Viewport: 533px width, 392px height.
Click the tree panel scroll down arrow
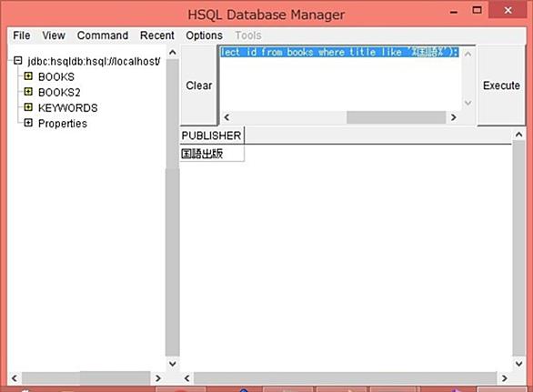(x=172, y=364)
